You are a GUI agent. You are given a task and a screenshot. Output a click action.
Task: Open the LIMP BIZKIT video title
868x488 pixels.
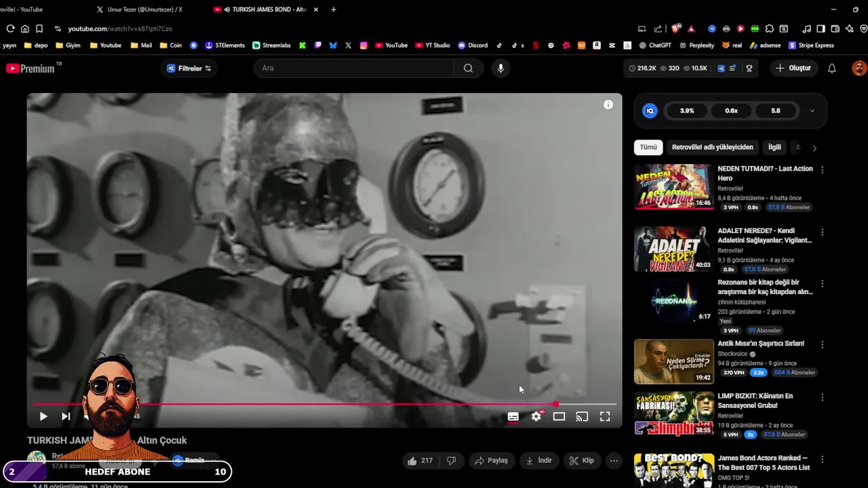[755, 401]
